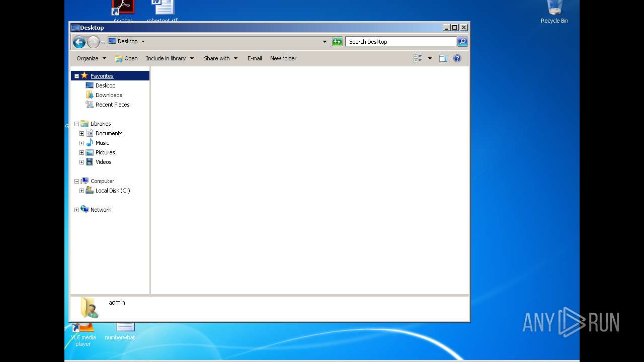Click into the Search Desktop field
This screenshot has width=644, height=362.
tap(401, 42)
